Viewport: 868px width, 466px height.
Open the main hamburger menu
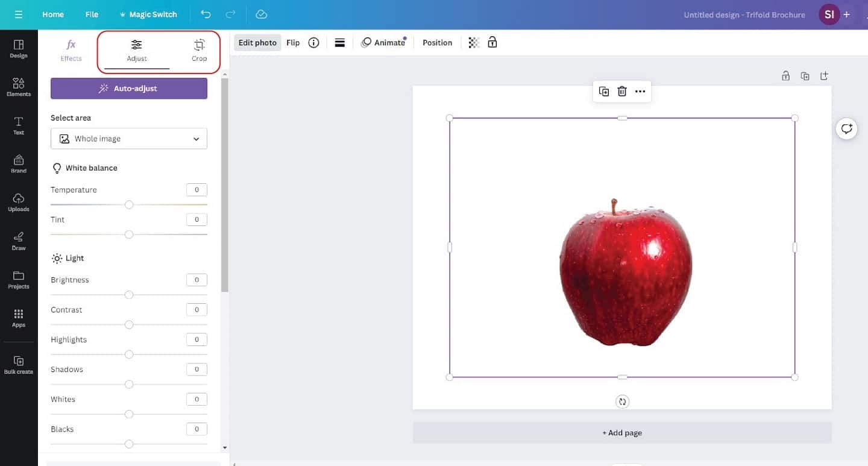(x=18, y=14)
